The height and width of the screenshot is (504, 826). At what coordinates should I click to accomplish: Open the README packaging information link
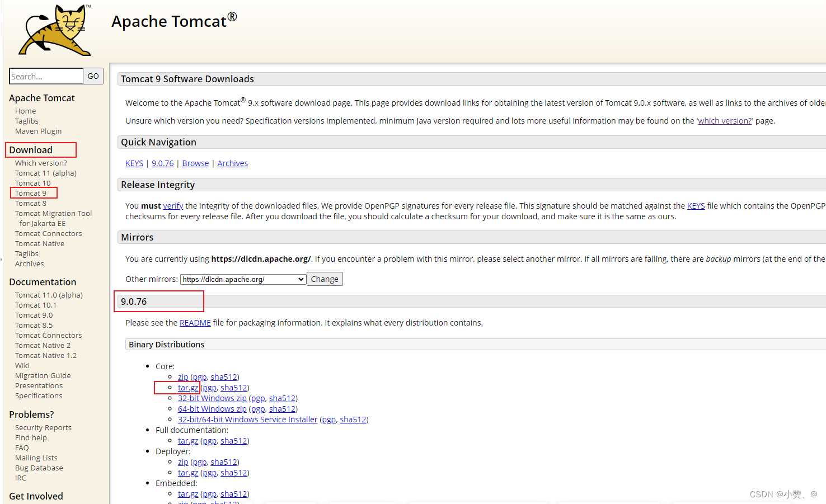pyautogui.click(x=195, y=322)
